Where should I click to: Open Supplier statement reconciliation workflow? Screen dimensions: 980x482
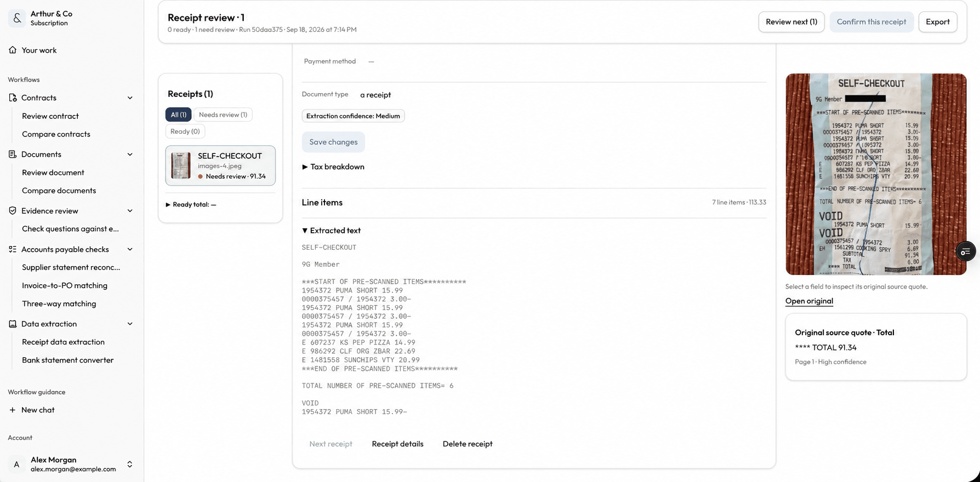tap(71, 267)
